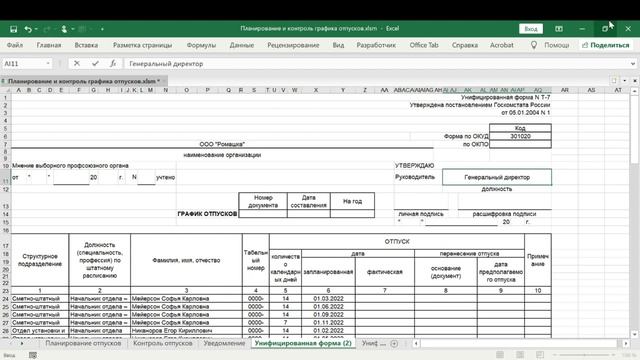Click the cell Генеральный директор in the sheet

pyautogui.click(x=497, y=177)
